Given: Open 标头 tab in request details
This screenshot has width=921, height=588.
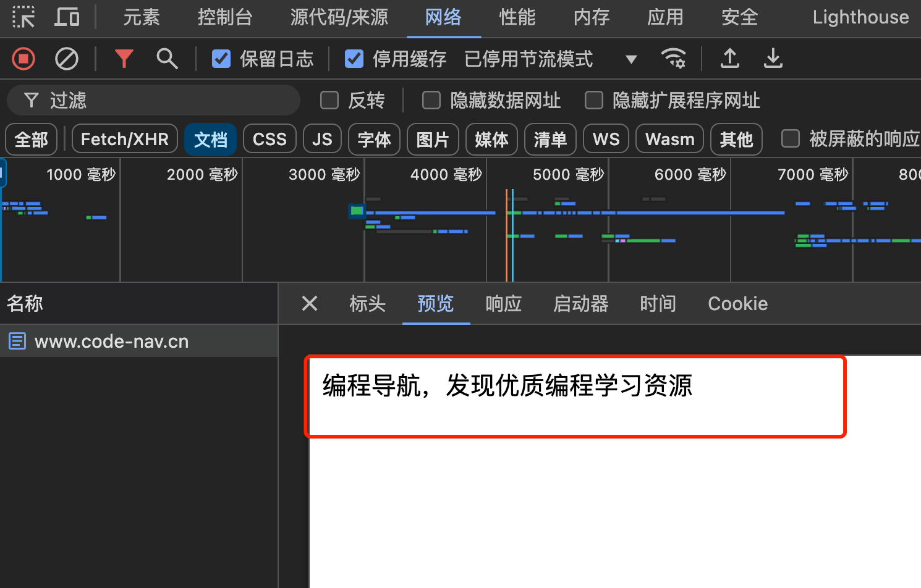Looking at the screenshot, I should point(368,303).
